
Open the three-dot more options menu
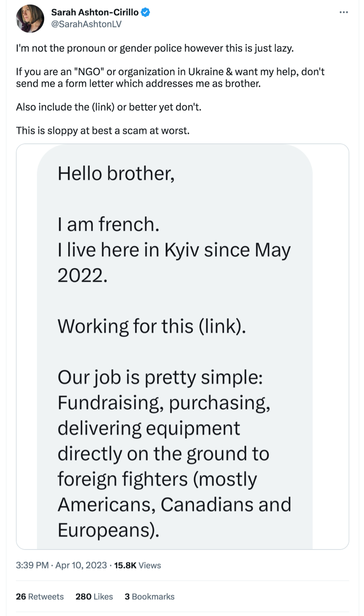pyautogui.click(x=343, y=12)
